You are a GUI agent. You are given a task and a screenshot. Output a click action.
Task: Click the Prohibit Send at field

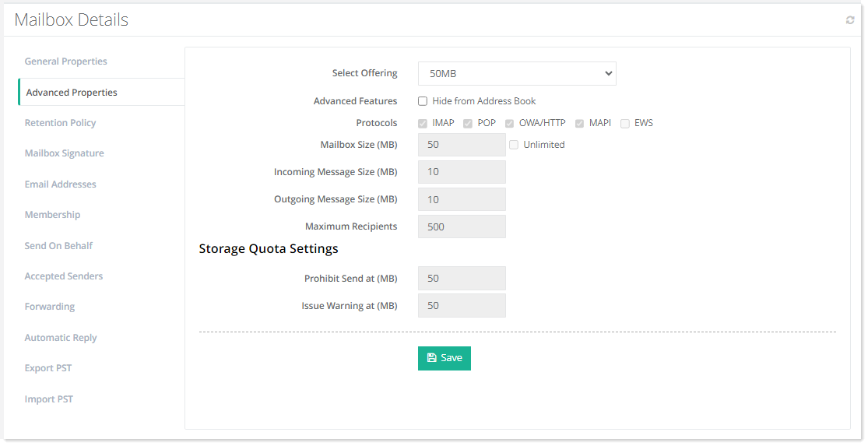(462, 279)
